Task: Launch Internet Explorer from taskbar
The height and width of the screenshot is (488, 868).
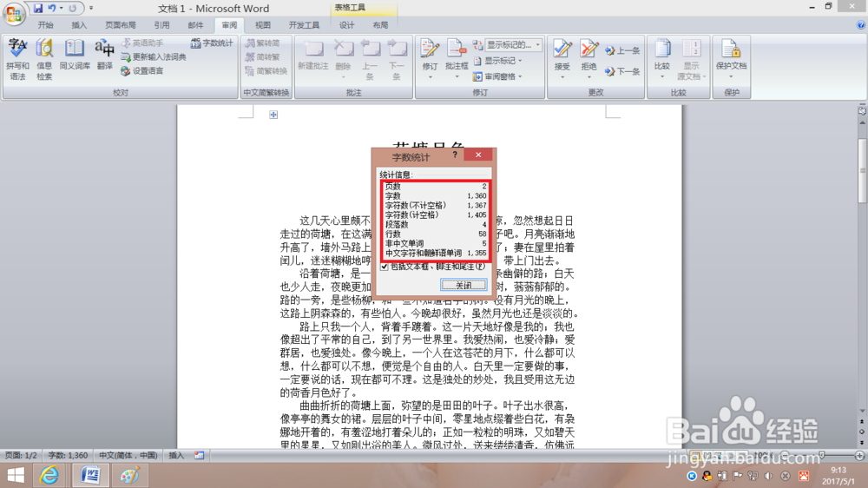Action: tap(49, 475)
